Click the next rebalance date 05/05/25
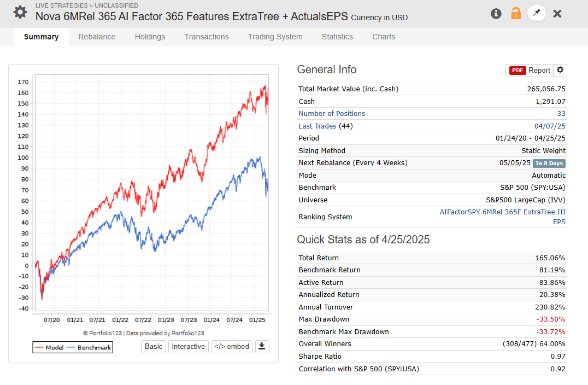This screenshot has height=385, width=588. point(515,163)
